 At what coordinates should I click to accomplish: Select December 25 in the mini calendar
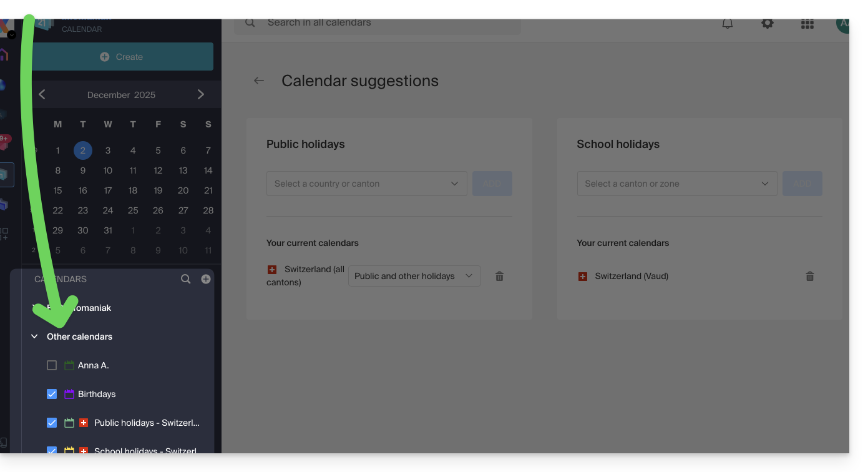133,210
